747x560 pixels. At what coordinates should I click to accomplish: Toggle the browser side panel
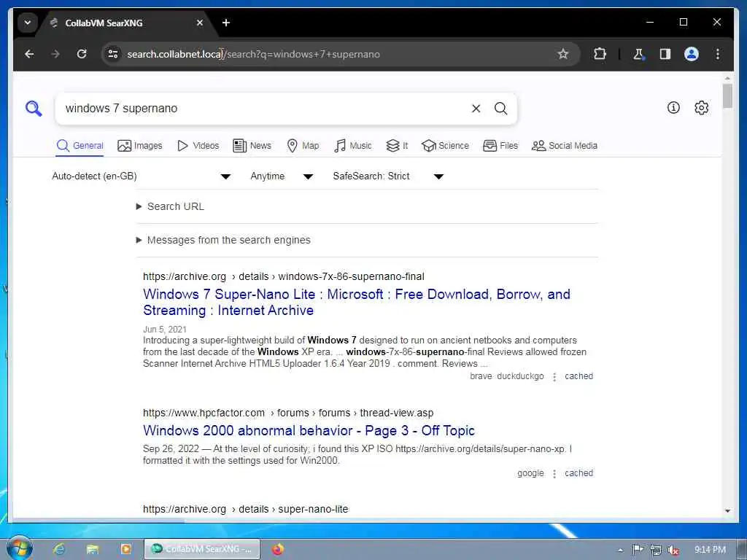[665, 54]
